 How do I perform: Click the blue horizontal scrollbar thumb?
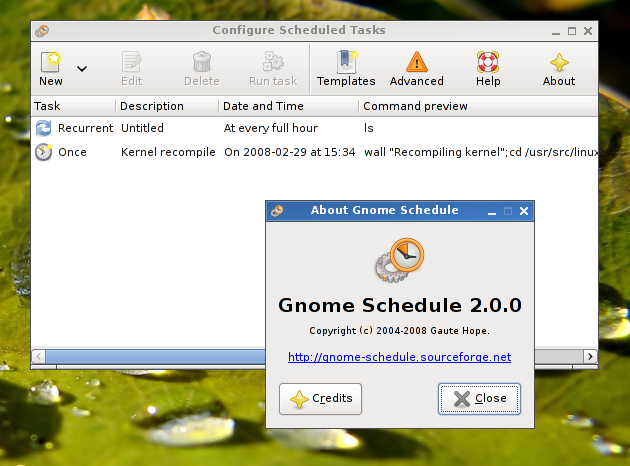(x=155, y=356)
